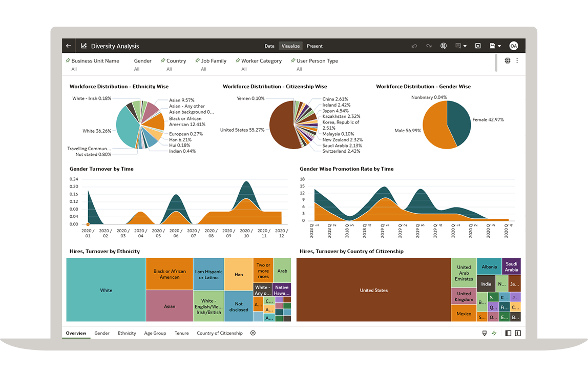Click the back arrow in header
The image size is (588, 371).
coord(69,46)
